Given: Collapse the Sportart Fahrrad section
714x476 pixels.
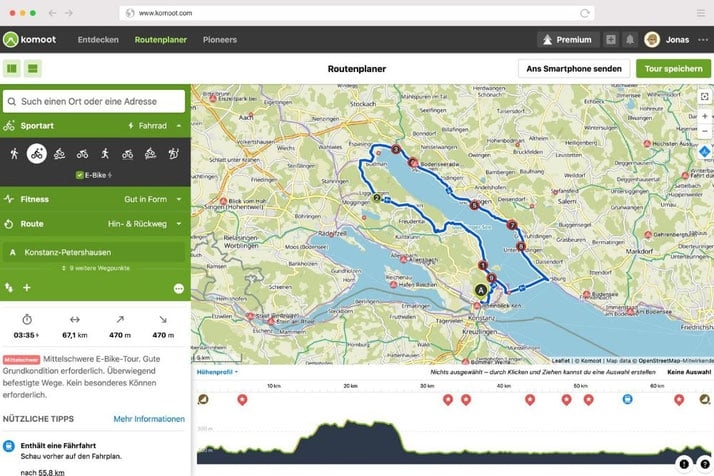Looking at the screenshot, I should pos(95,126).
